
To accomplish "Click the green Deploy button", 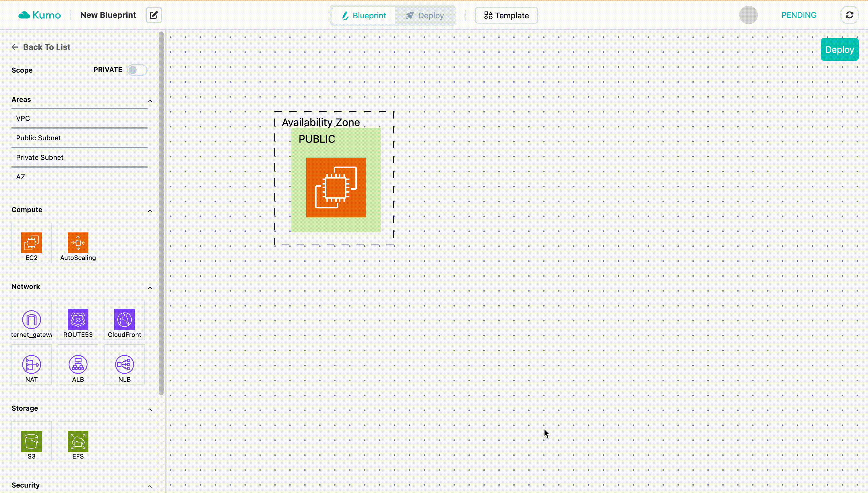I will (840, 49).
